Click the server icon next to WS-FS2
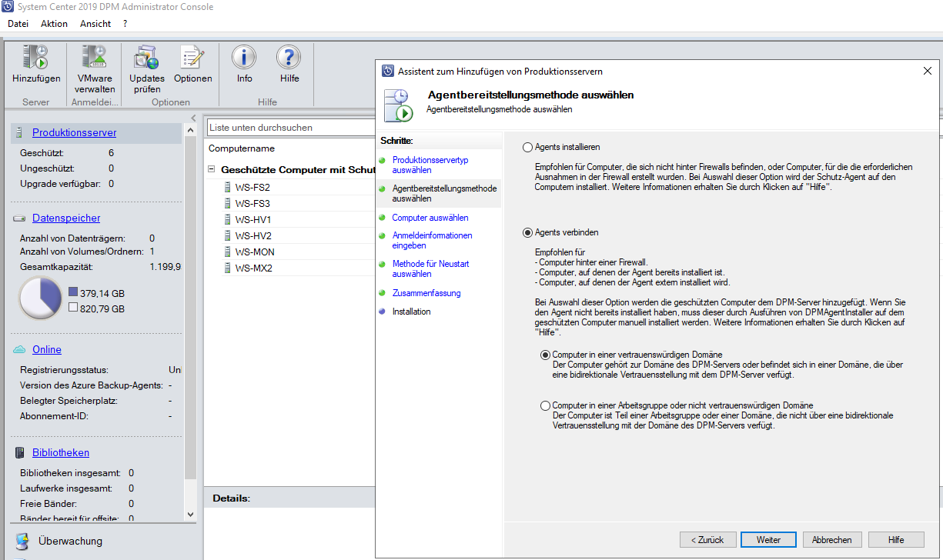The image size is (943, 560). [227, 187]
